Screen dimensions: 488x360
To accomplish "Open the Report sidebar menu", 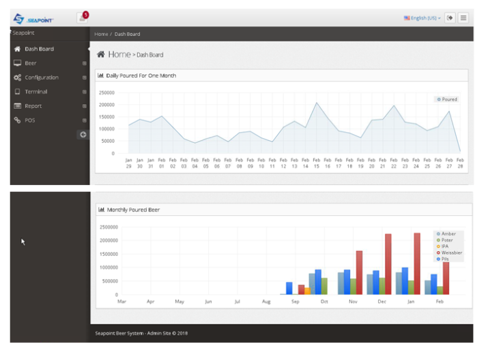I will coord(50,106).
